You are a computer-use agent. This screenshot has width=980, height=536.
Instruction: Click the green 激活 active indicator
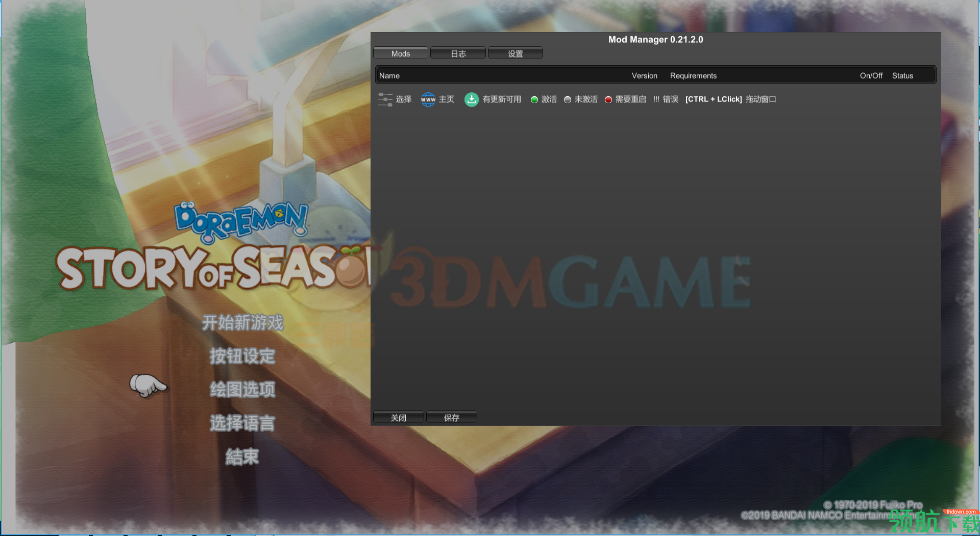point(534,99)
